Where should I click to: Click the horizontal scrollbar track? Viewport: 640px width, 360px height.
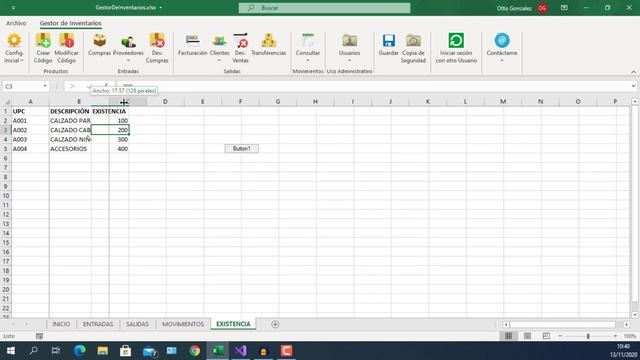coord(566,324)
